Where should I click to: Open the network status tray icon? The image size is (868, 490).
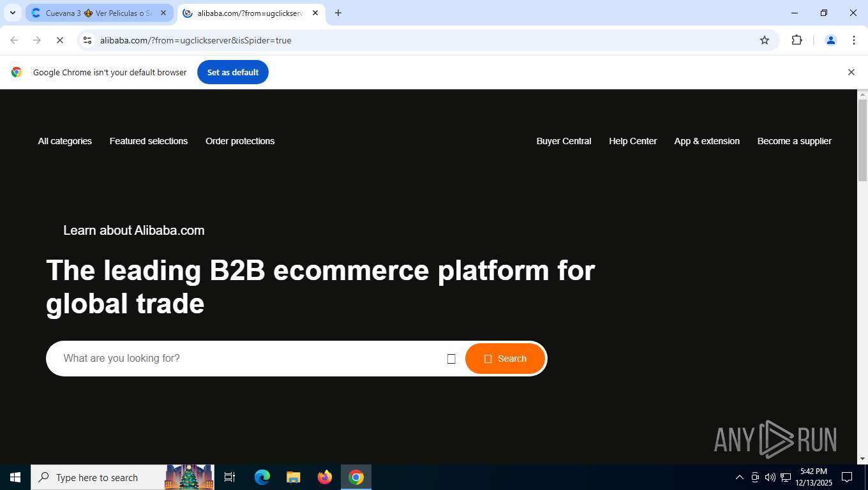(786, 477)
